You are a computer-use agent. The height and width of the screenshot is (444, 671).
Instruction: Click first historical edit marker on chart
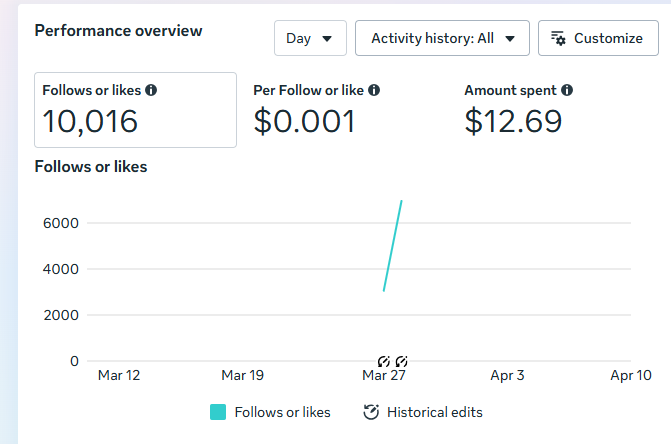[384, 360]
